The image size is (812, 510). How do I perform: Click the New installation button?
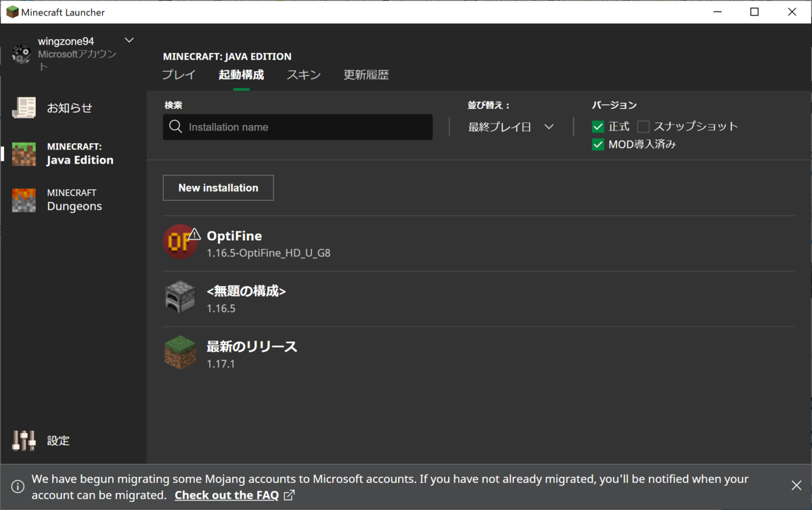point(218,188)
